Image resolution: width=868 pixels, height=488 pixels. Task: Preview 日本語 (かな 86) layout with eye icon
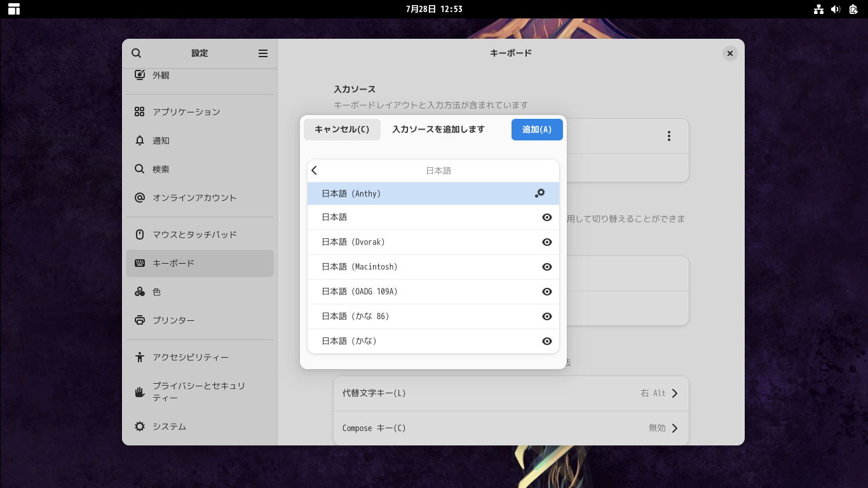pyautogui.click(x=547, y=316)
